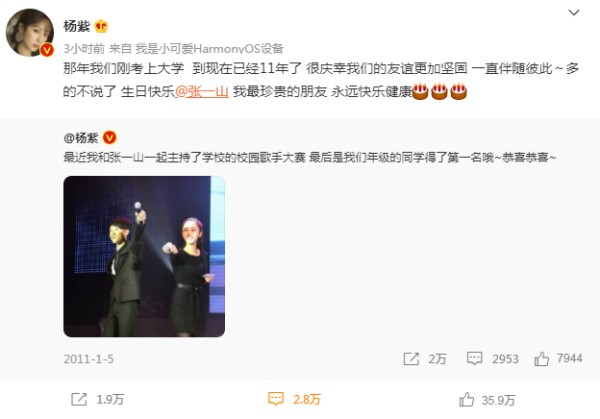Open the main post comments icon
Viewport: 600px width, 419px height.
[276, 399]
